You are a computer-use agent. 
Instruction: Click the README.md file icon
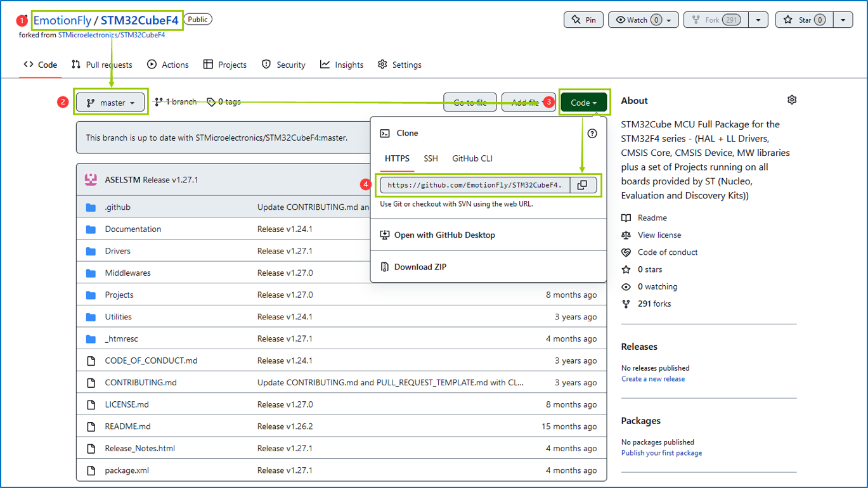(x=91, y=427)
